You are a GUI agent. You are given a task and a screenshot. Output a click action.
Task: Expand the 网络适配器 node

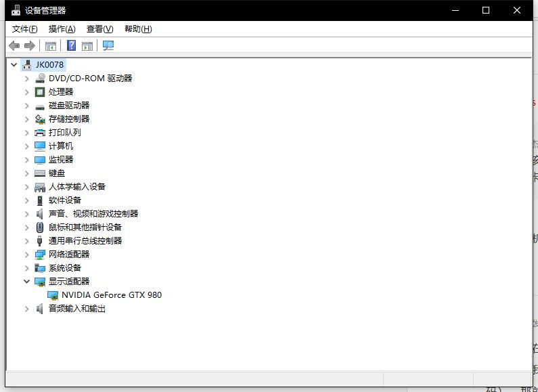[27, 255]
